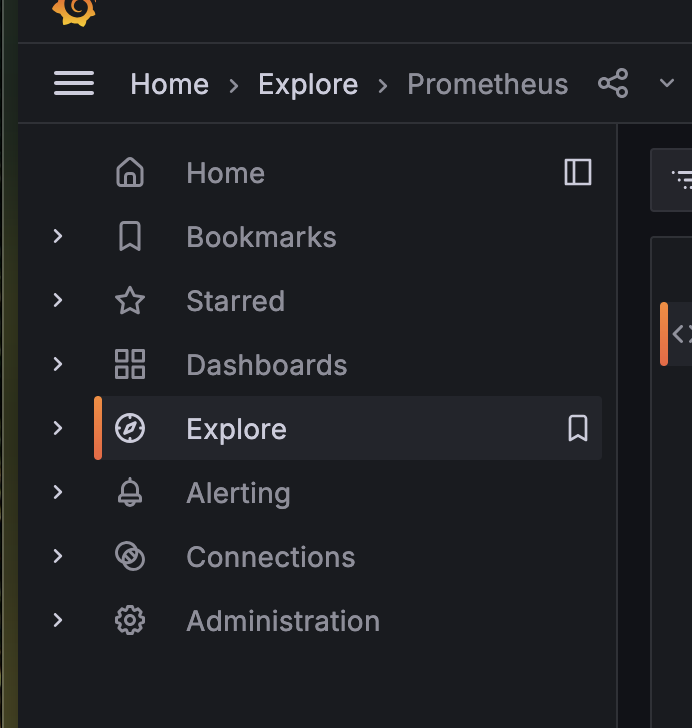Toggle the bookmark on the Explore item
692x728 pixels.
tap(578, 429)
